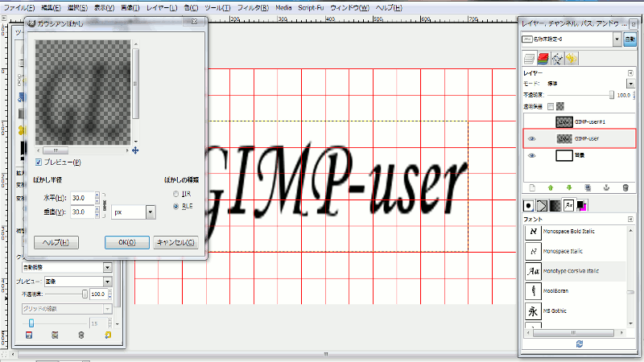Toggle the blur radius chain link
Image resolution: width=644 pixels, height=362 pixels.
coord(105,205)
